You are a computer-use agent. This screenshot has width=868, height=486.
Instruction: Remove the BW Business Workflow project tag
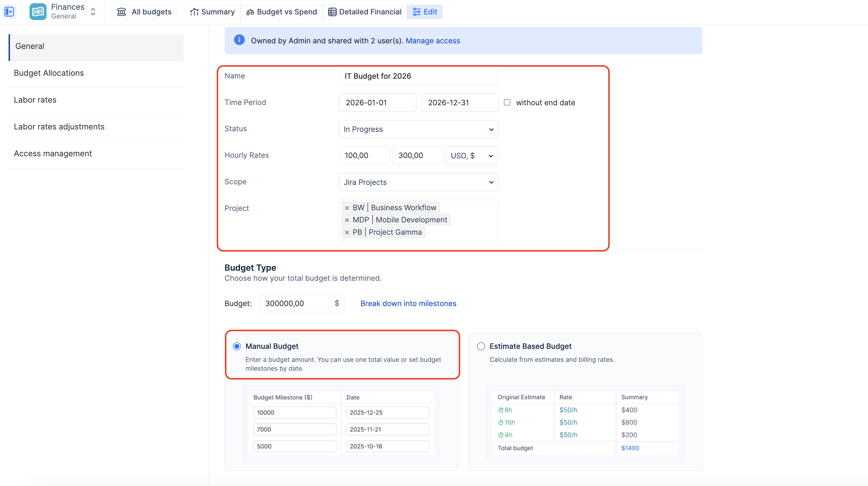[347, 208]
